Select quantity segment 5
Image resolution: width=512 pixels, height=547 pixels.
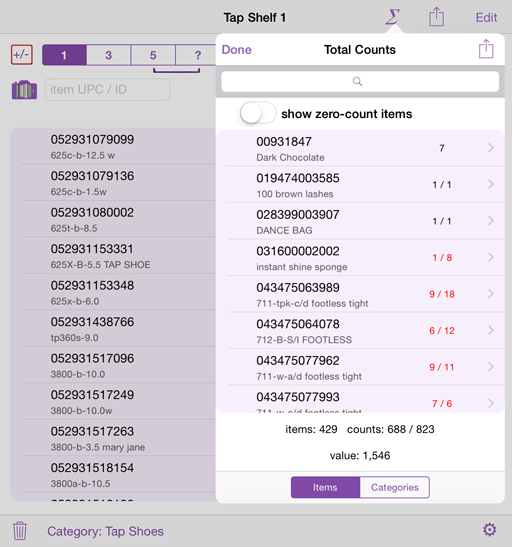pyautogui.click(x=153, y=55)
